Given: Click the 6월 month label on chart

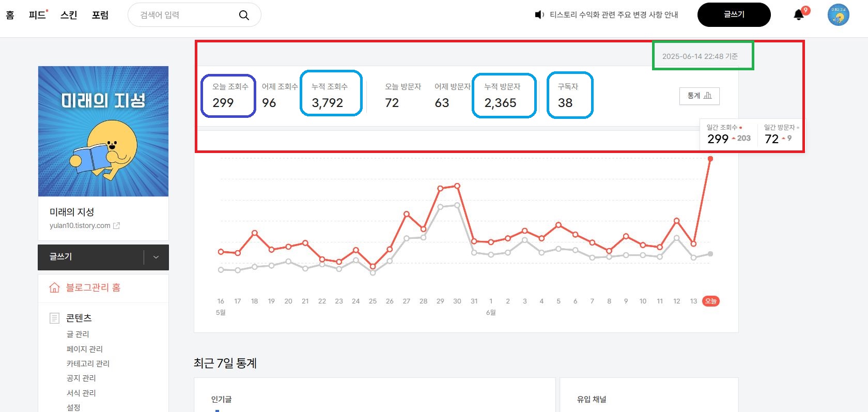Looking at the screenshot, I should 491,312.
